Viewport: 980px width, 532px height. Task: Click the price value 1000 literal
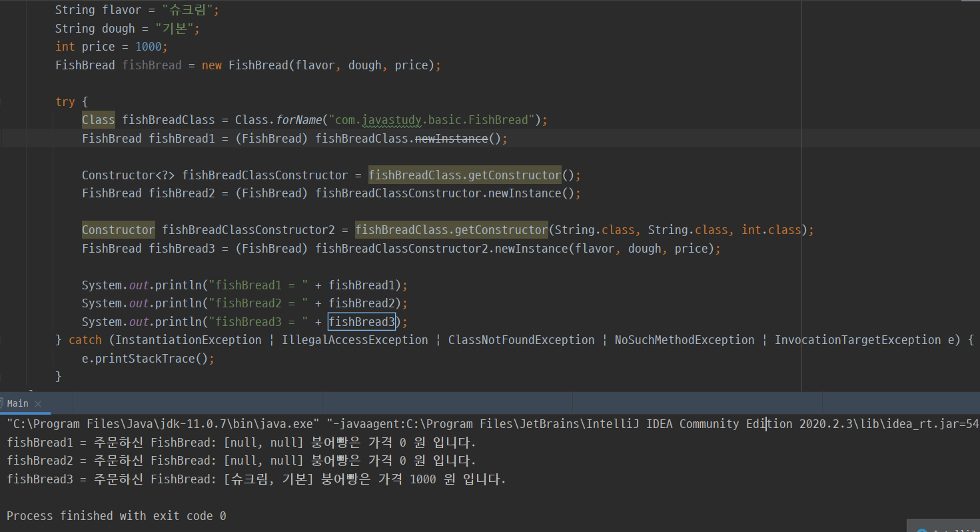(147, 47)
